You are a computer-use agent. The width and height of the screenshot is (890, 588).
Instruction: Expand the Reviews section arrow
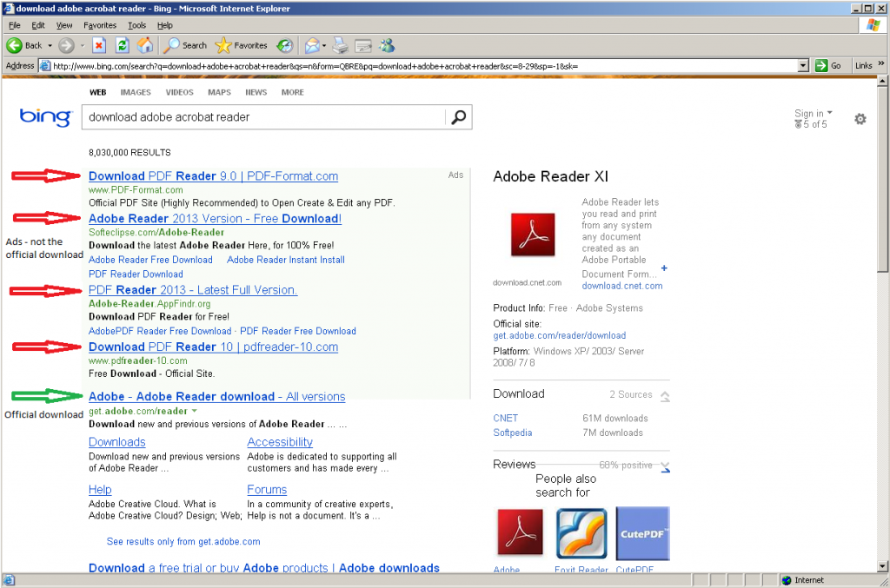click(665, 467)
